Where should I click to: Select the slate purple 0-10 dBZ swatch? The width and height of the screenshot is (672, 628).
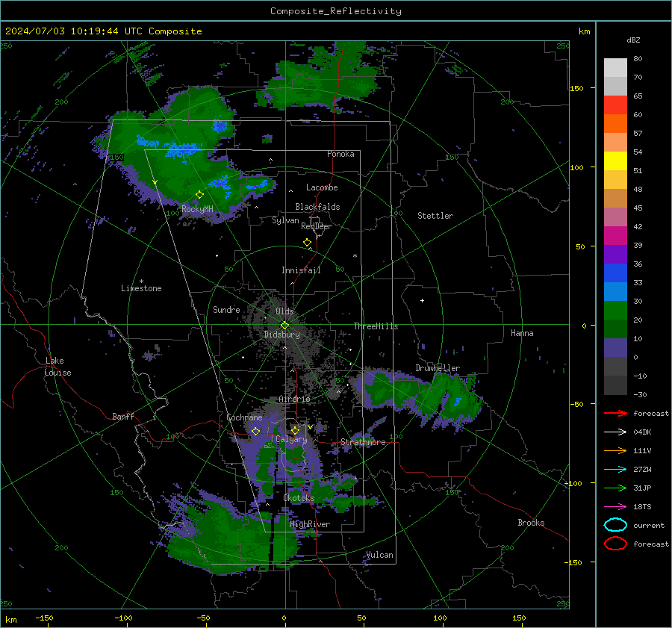click(x=615, y=348)
